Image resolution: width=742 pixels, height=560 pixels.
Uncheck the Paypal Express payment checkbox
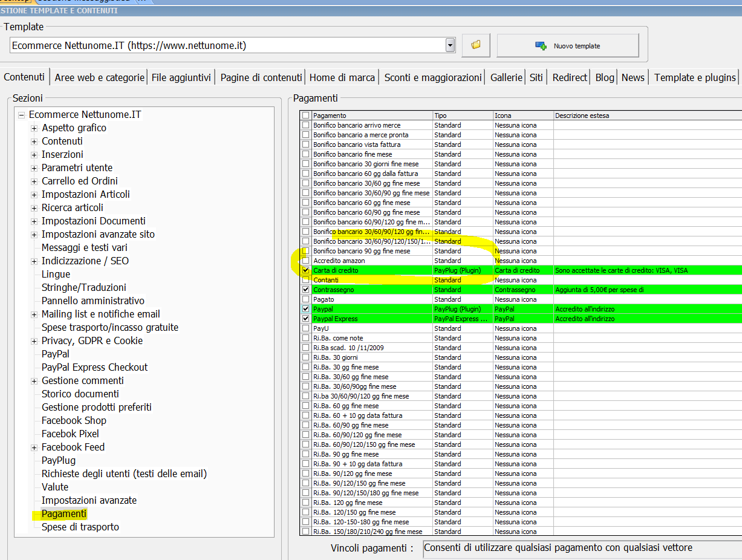[306, 319]
